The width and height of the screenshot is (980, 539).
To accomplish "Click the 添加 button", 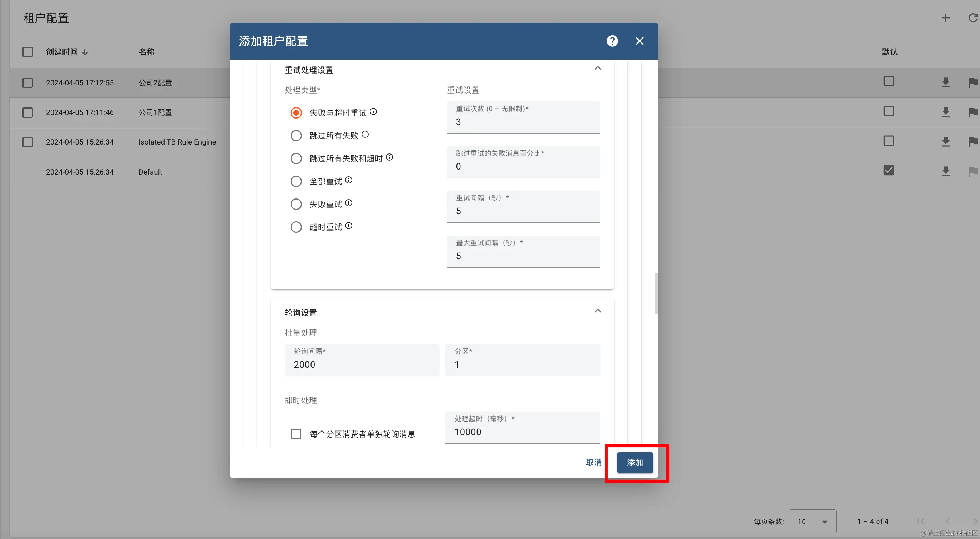I will click(x=635, y=463).
